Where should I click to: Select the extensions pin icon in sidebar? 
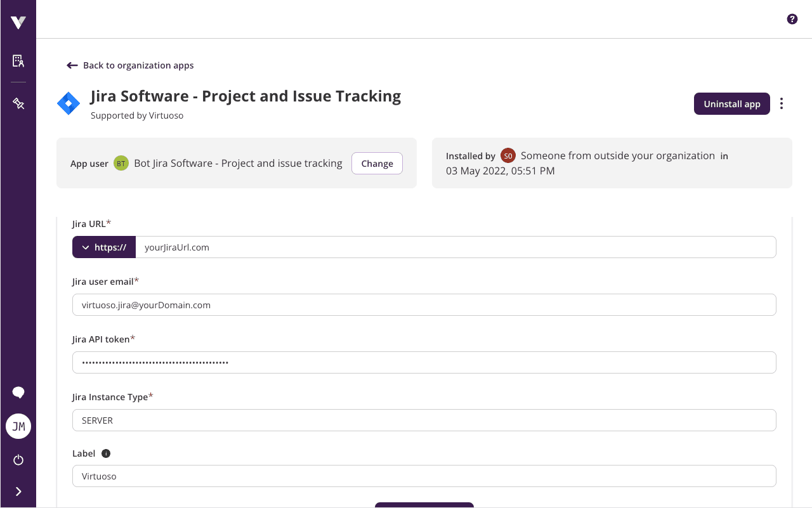click(x=18, y=103)
